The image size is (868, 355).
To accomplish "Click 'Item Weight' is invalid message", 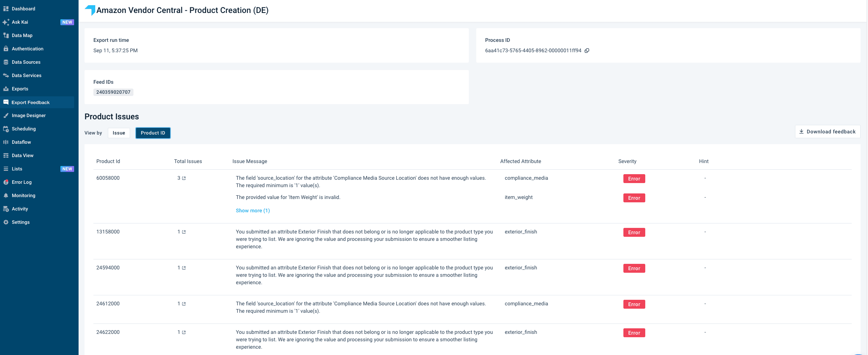I will 288,198.
